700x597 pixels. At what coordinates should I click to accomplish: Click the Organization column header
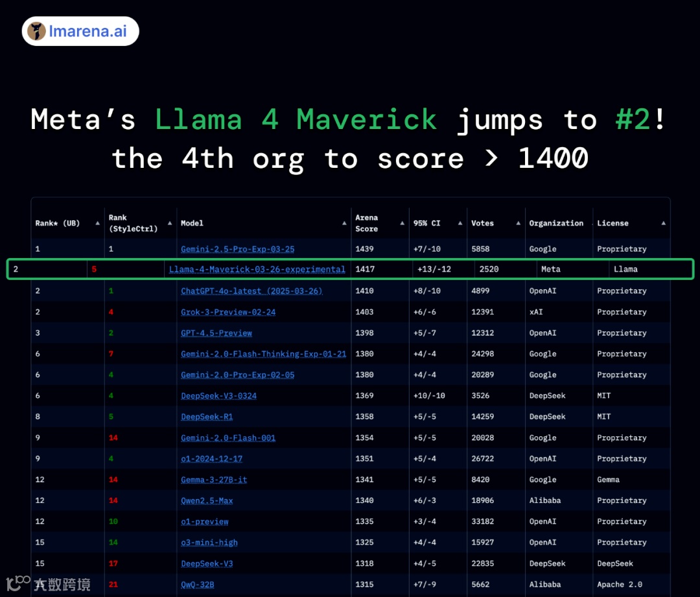coord(556,223)
